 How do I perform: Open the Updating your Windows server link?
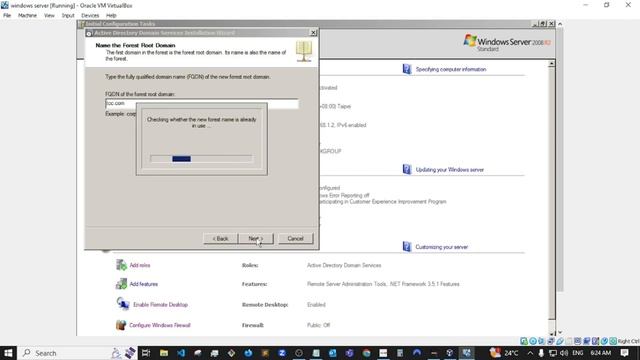450,170
